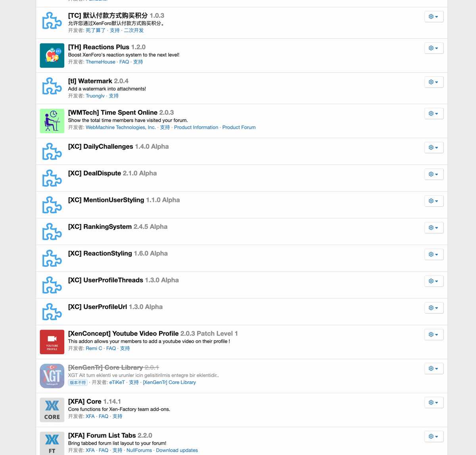Open gear menu for [tl] Watermark

(434, 82)
